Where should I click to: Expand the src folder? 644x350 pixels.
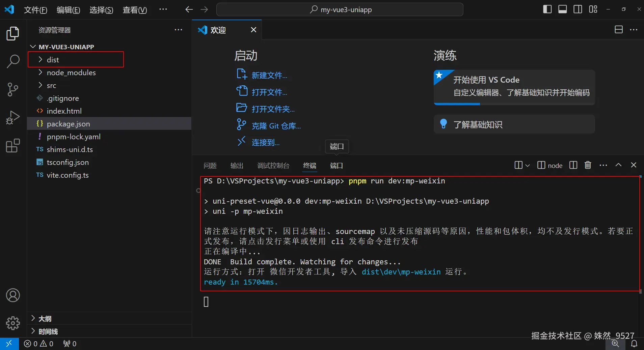pyautogui.click(x=109, y=85)
